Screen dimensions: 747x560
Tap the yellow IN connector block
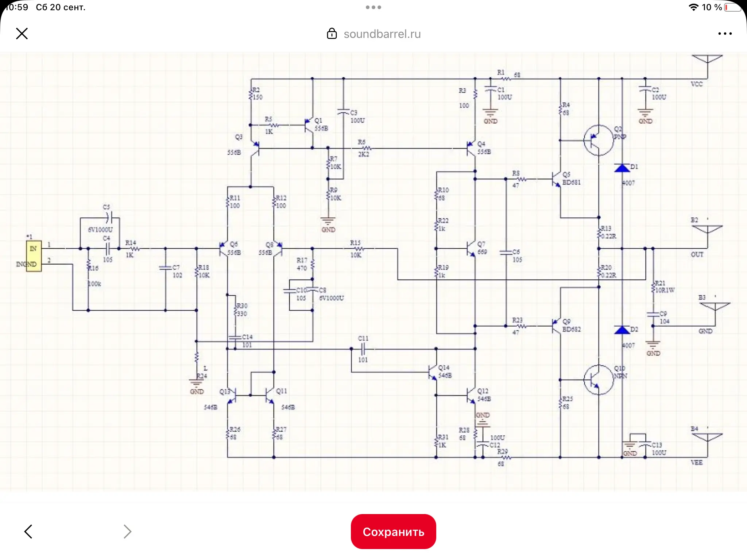click(x=34, y=256)
